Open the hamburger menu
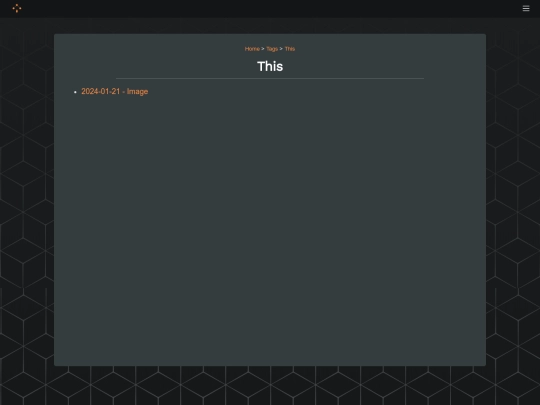The image size is (540, 405). (x=526, y=8)
